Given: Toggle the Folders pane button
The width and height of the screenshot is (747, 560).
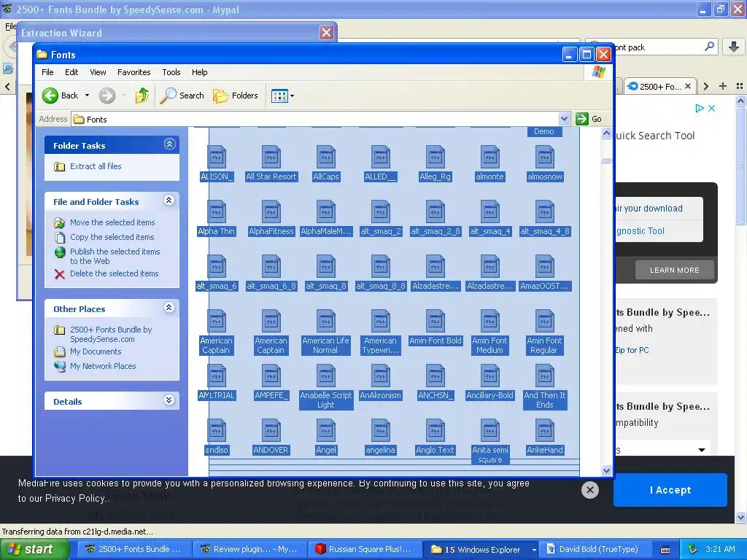Looking at the screenshot, I should (x=236, y=96).
